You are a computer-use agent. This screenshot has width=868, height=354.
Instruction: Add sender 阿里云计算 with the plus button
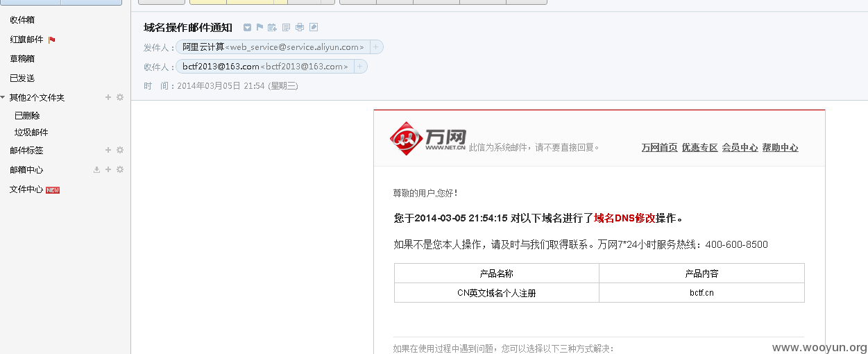tap(375, 47)
